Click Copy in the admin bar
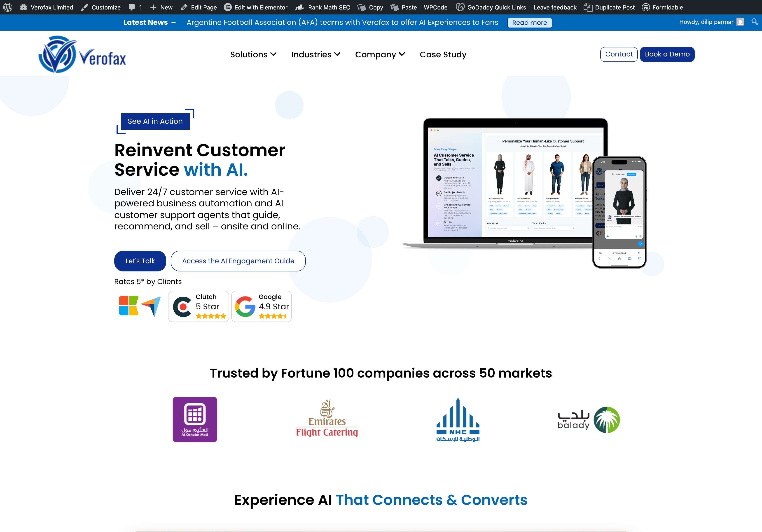 [x=370, y=7]
